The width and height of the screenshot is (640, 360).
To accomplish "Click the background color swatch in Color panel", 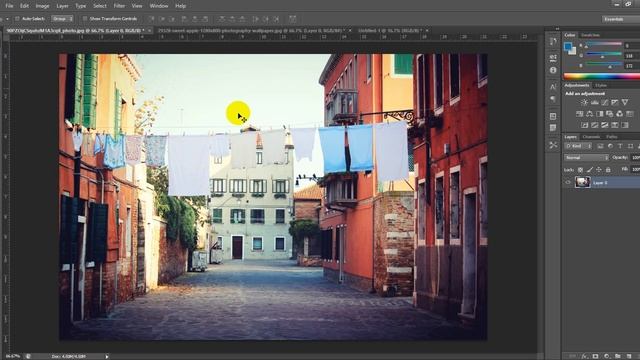I will (x=573, y=51).
